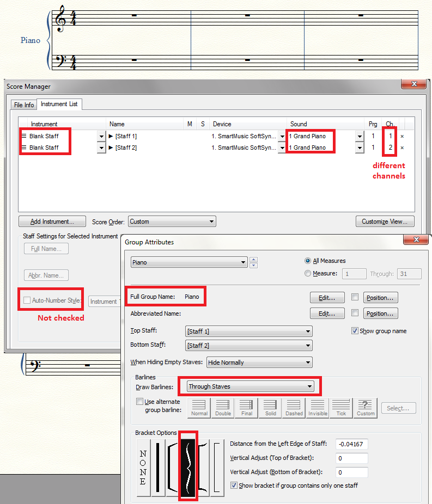Open the Draw Barlines dropdown
432x504 pixels.
[x=250, y=386]
